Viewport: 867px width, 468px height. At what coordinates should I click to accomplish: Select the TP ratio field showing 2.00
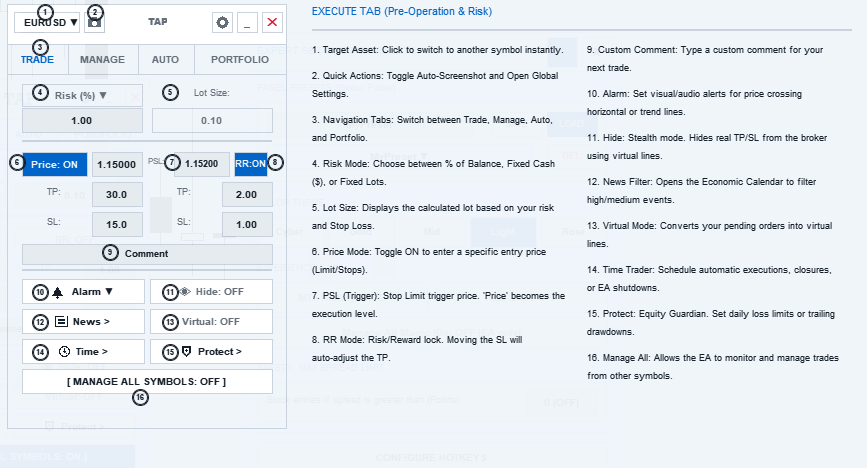(247, 195)
